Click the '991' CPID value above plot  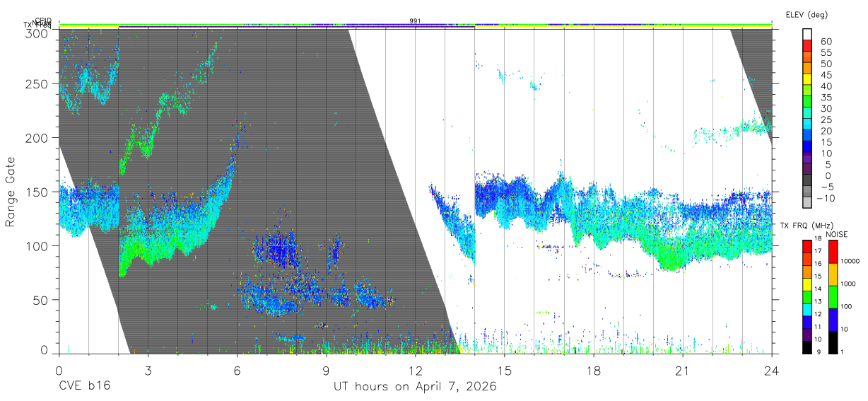click(x=416, y=21)
